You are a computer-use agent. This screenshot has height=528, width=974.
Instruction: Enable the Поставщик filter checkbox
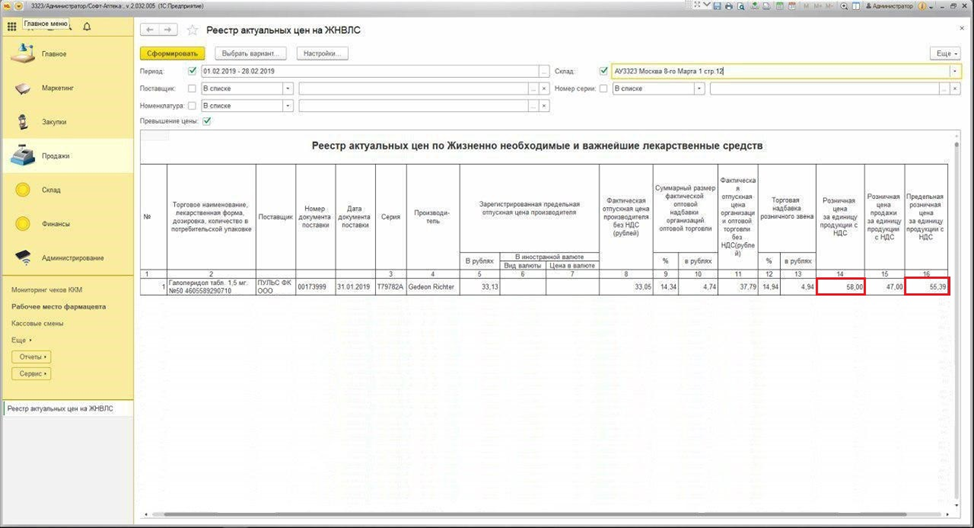click(x=193, y=88)
